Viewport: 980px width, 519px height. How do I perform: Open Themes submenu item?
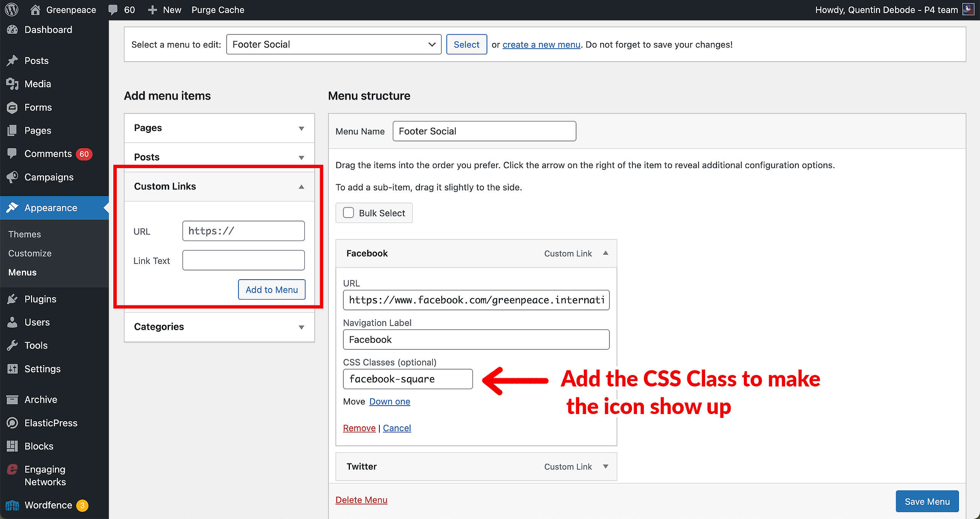click(x=24, y=234)
